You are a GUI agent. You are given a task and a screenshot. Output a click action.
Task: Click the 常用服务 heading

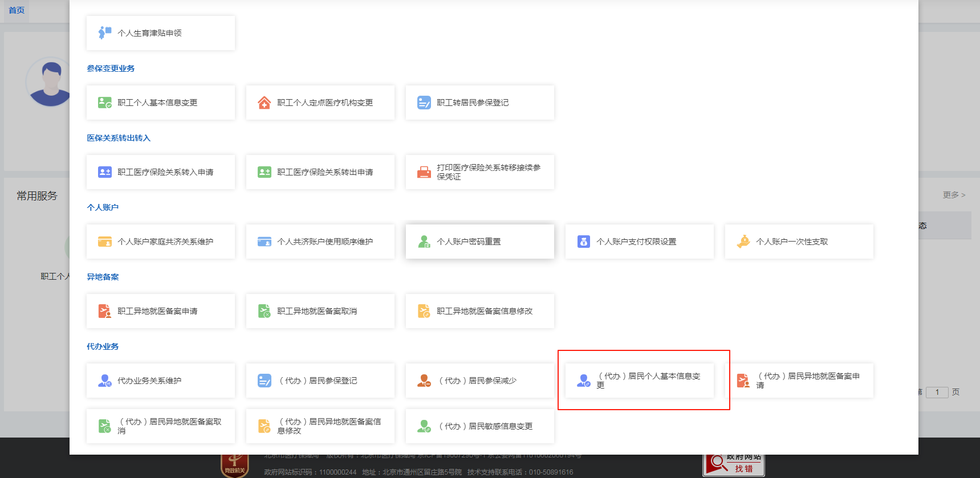37,195
